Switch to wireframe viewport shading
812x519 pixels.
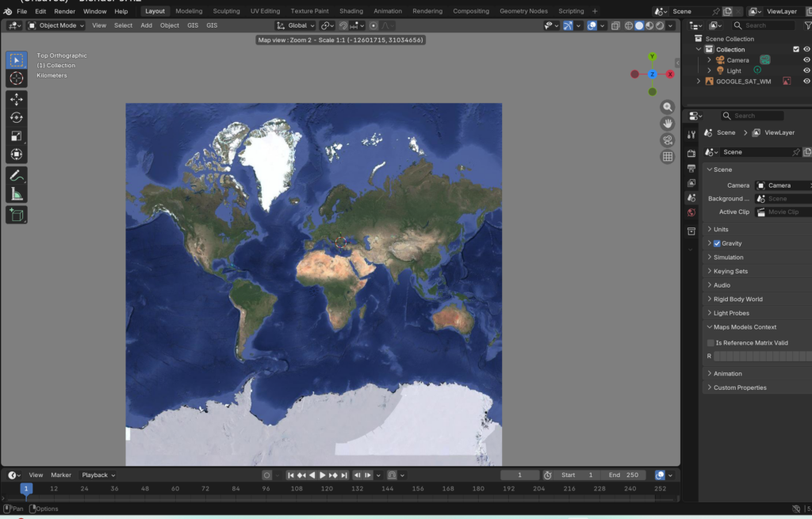629,25
